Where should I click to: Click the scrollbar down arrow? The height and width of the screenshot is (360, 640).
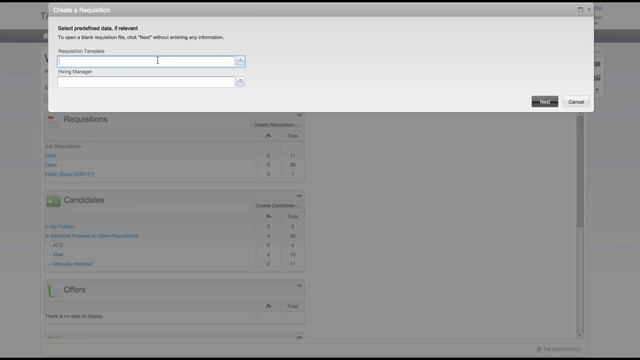(x=580, y=336)
